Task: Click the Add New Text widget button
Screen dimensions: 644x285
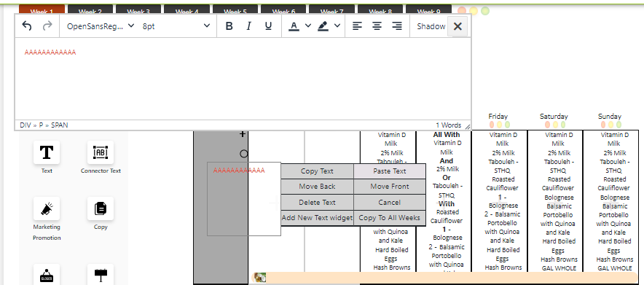Action: [x=317, y=218]
